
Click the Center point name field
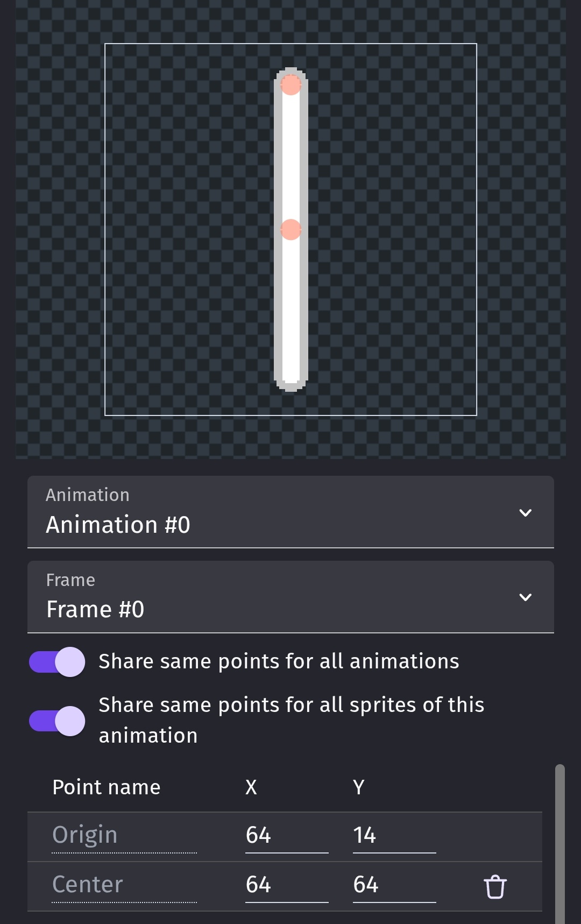click(x=124, y=885)
